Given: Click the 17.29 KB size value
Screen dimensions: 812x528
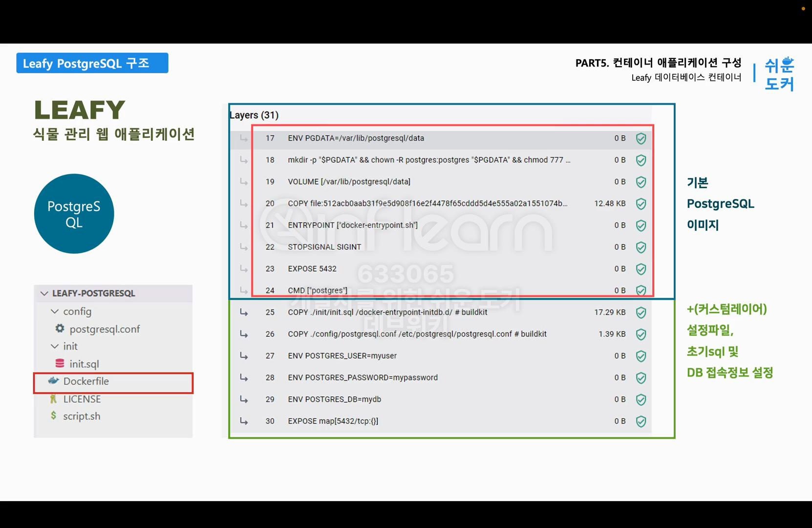Looking at the screenshot, I should tap(610, 312).
